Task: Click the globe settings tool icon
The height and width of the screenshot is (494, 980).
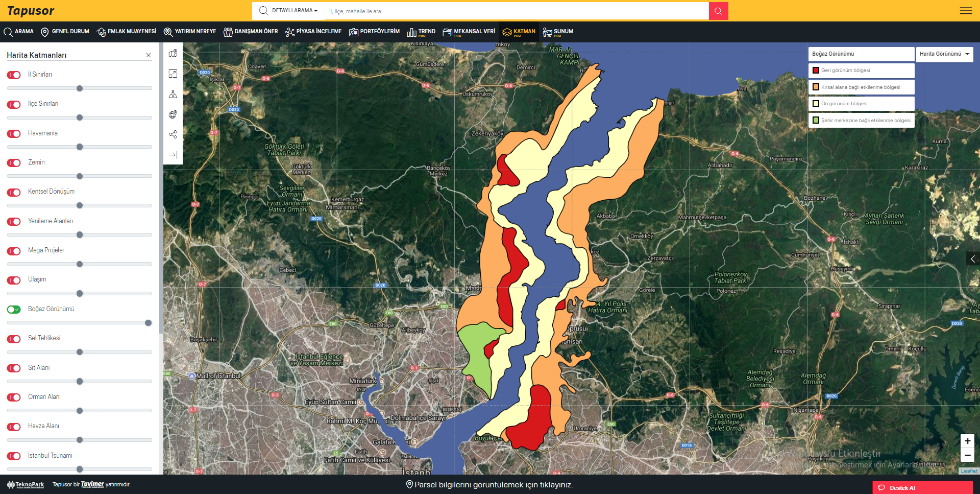Action: pos(173,114)
